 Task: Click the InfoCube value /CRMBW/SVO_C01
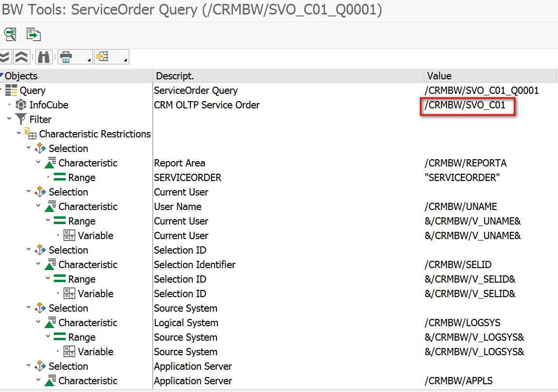(465, 105)
